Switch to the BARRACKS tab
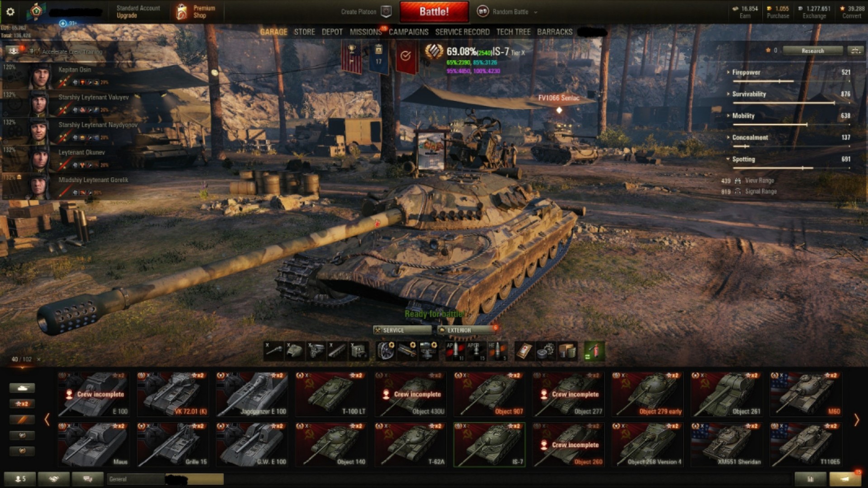Image resolution: width=868 pixels, height=488 pixels. click(x=555, y=32)
